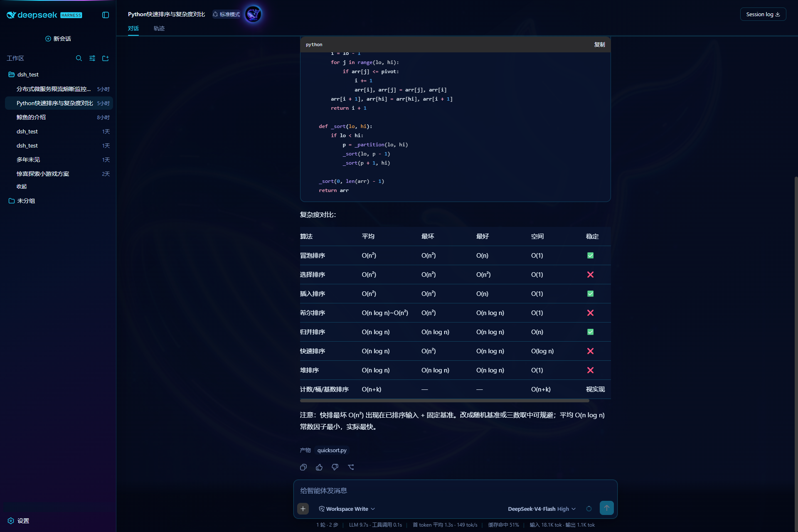This screenshot has width=798, height=532.
Task: Click the 插入排序 stable checkmark
Action: click(590, 294)
